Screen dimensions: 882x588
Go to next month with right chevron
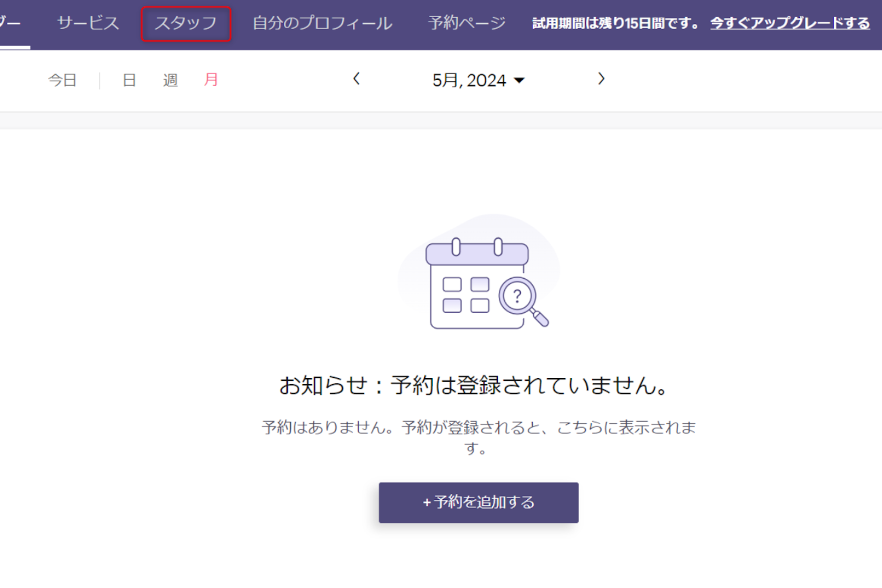(601, 79)
